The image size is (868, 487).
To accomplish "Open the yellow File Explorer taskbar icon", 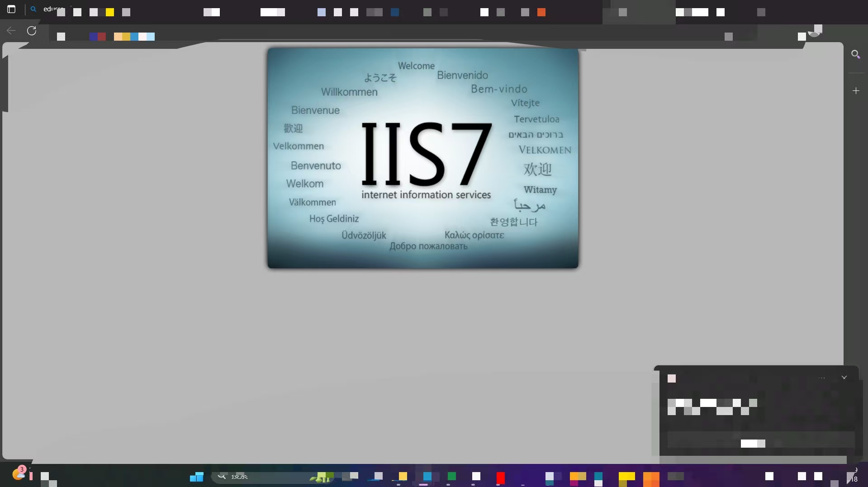I will [402, 477].
